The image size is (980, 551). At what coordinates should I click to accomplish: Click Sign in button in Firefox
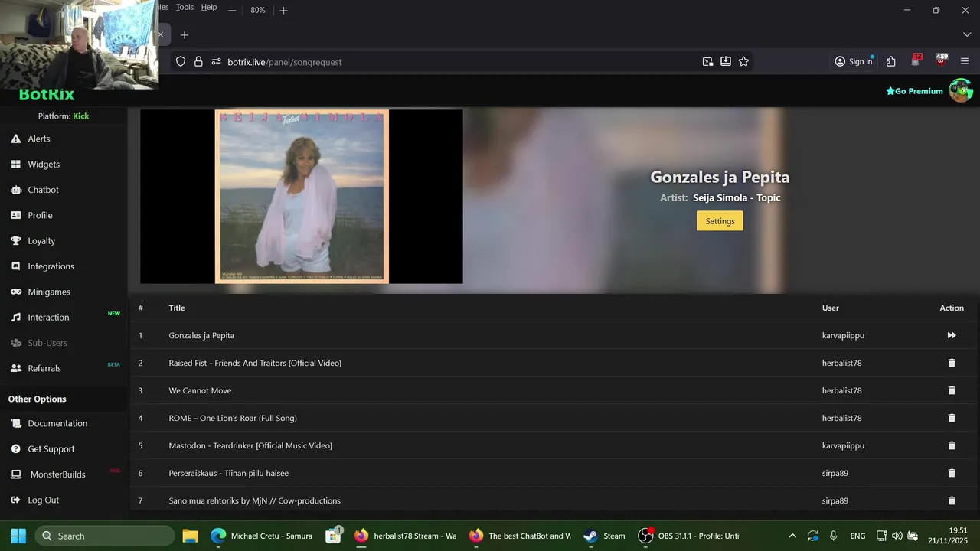pyautogui.click(x=854, y=61)
